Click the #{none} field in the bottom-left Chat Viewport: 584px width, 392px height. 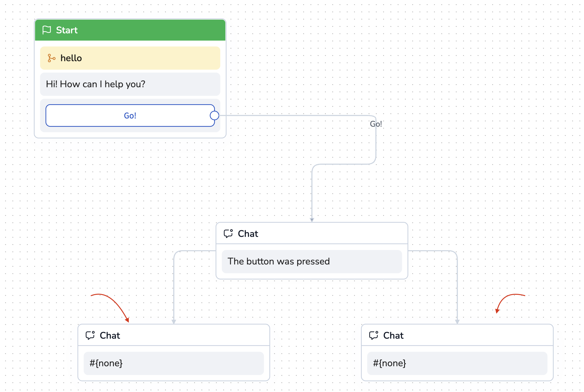pos(174,363)
